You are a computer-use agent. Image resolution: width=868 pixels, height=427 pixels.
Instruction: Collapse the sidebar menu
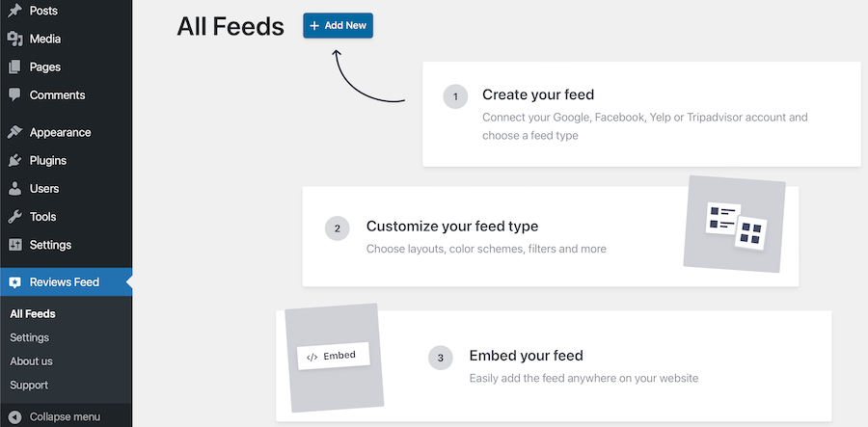click(x=65, y=417)
